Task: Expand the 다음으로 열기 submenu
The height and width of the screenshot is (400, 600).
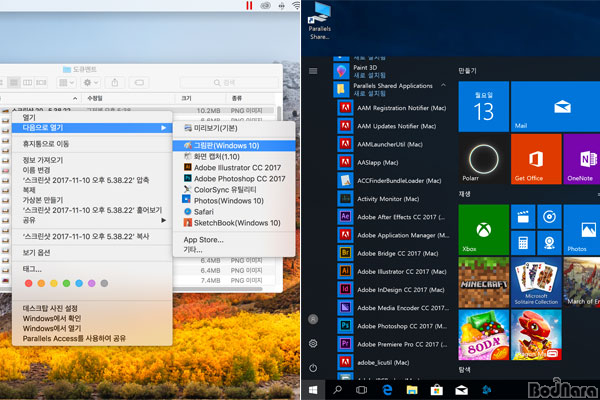Action: (x=92, y=127)
